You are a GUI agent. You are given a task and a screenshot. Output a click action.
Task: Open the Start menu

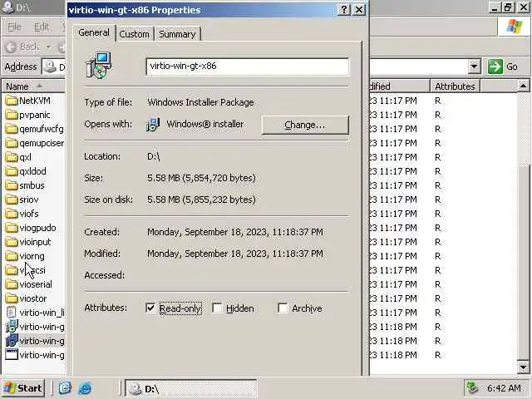point(22,388)
